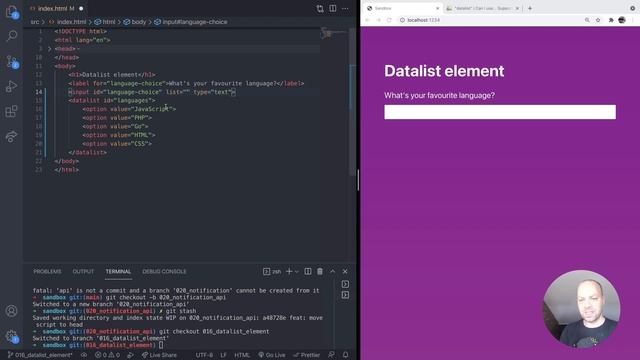Click src in the breadcrumb
This screenshot has height=360, width=640.
coord(35,22)
